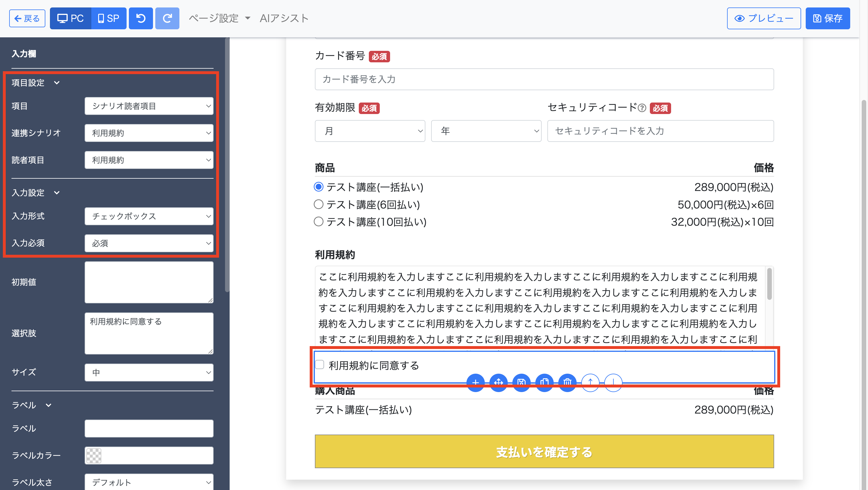This screenshot has width=868, height=490.
Task: Click the duplicate element copy icon
Action: click(x=544, y=382)
